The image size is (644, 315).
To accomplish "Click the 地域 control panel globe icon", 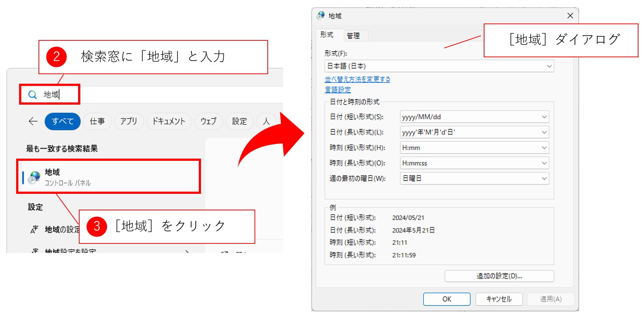I will pos(34,177).
